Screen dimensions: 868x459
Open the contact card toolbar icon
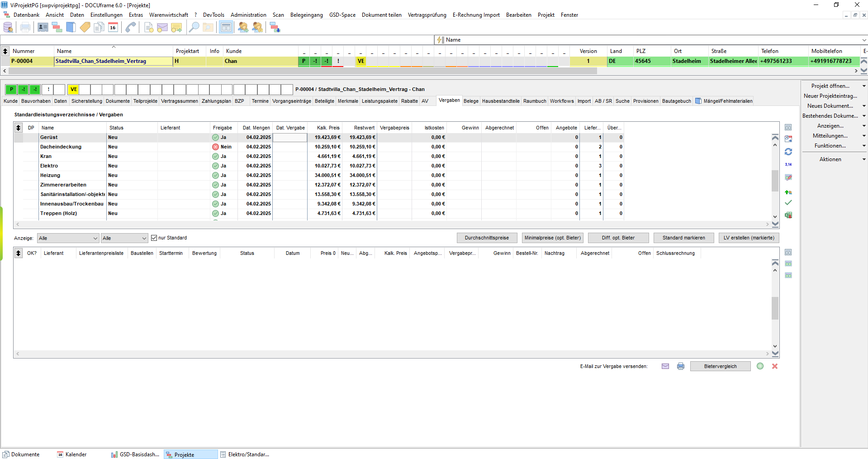point(43,28)
